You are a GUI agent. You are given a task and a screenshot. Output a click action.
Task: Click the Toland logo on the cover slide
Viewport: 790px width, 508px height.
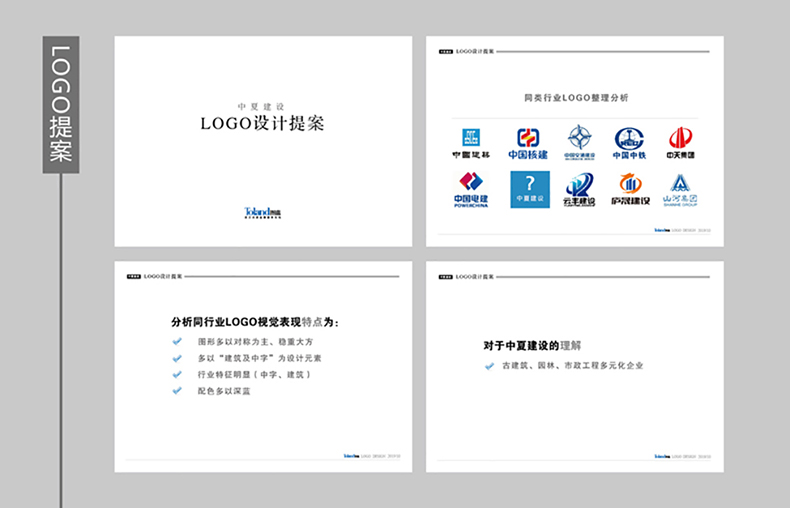[x=263, y=213]
